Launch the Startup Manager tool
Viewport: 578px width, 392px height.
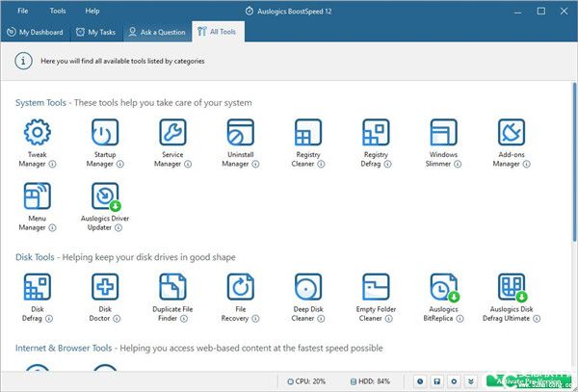click(x=104, y=133)
